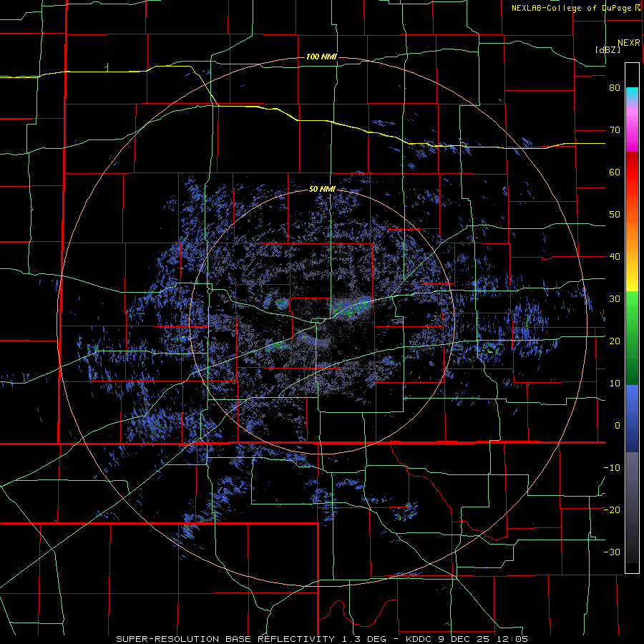
Task: Click the -20 value on the dBZ scale
Action: click(x=612, y=510)
